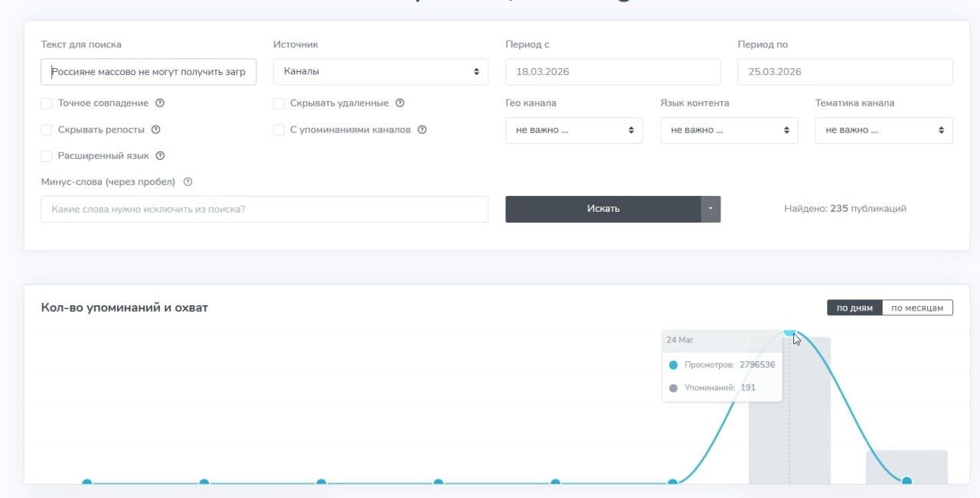980x498 pixels.
Task: Click help icon beside Скрывать репосты
Action: pos(156,130)
